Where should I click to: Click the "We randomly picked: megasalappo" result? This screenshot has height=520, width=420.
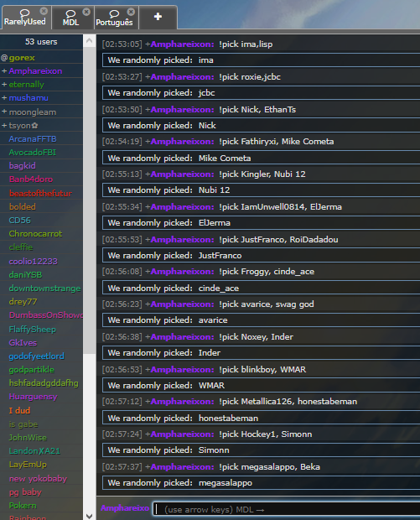pyautogui.click(x=261, y=483)
